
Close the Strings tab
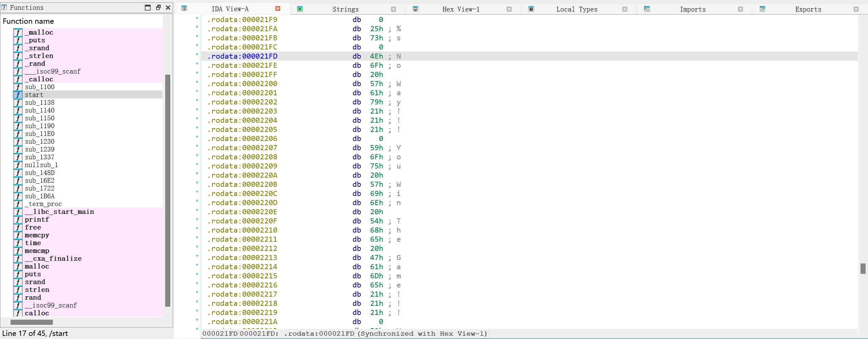393,9
